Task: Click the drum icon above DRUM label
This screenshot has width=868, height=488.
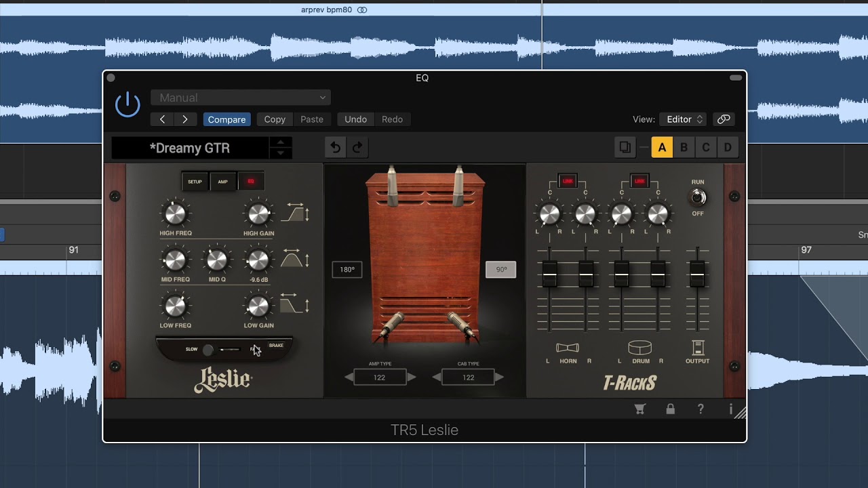Action: tap(639, 348)
